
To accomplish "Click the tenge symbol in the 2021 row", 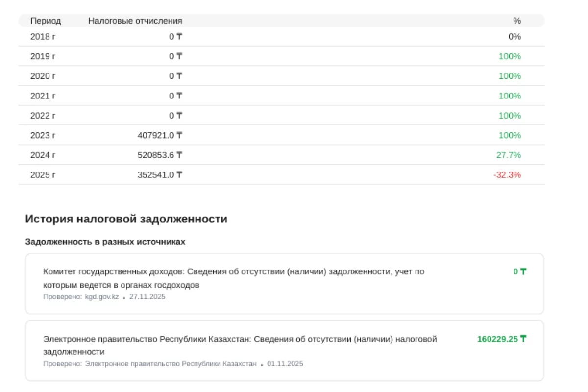I will tap(179, 96).
